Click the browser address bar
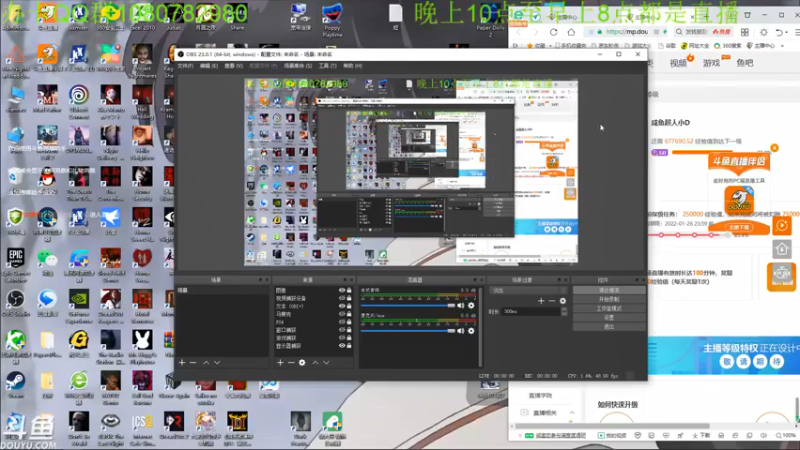 [627, 32]
